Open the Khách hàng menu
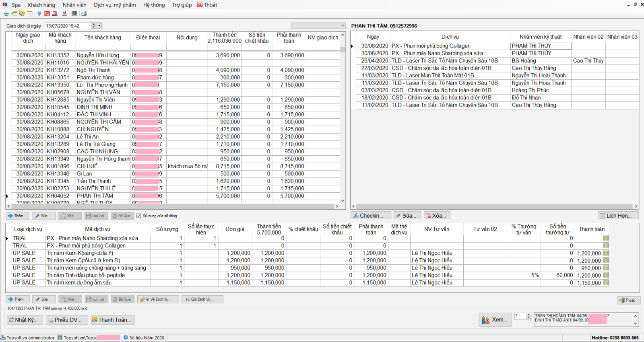 click(41, 5)
